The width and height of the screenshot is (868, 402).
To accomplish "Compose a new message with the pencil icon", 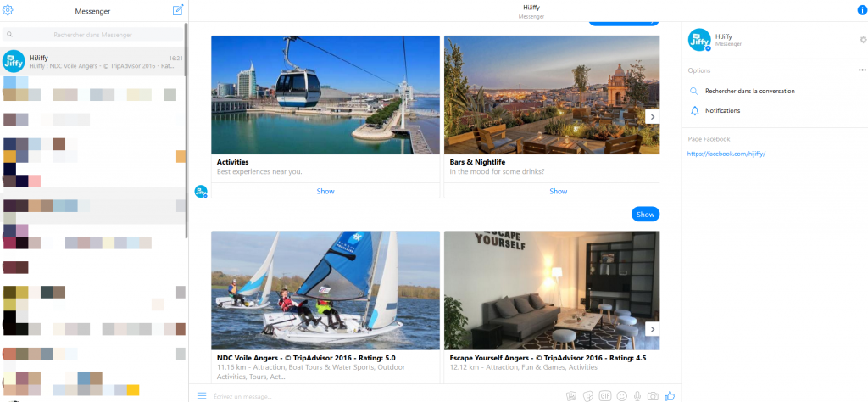I will 178,10.
